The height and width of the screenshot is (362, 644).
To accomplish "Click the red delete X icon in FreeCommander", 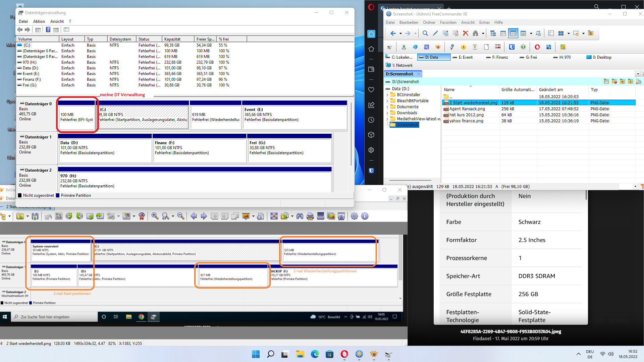I will pyautogui.click(x=465, y=33).
